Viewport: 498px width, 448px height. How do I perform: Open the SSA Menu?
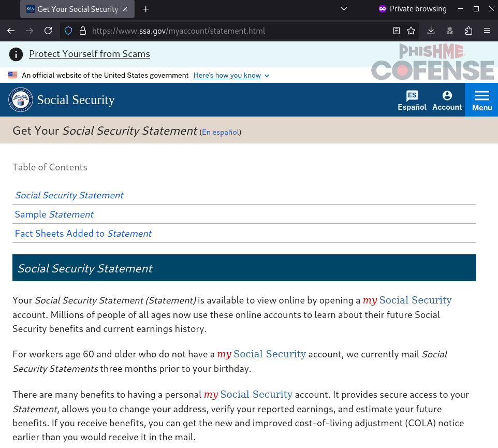click(481, 99)
